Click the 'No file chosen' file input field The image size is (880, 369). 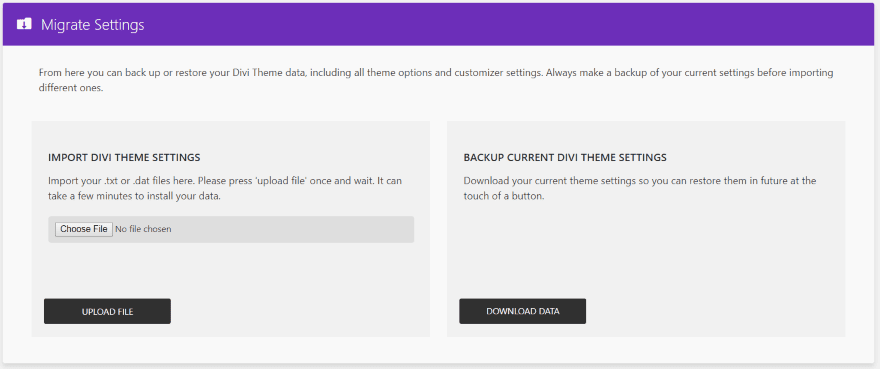coord(231,229)
